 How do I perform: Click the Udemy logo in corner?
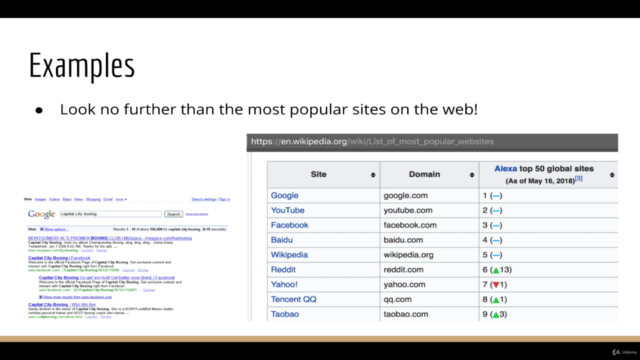click(x=624, y=352)
